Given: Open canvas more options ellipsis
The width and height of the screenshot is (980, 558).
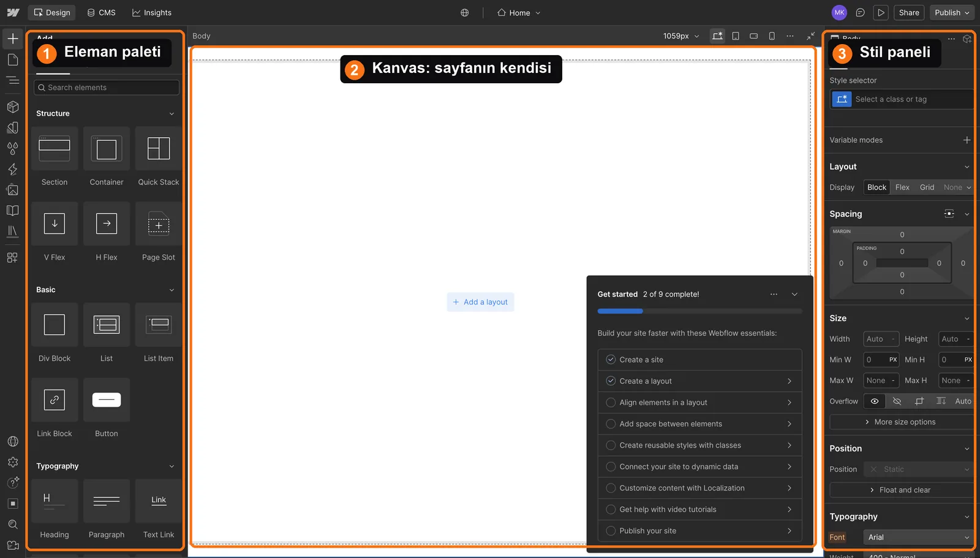Looking at the screenshot, I should 790,36.
